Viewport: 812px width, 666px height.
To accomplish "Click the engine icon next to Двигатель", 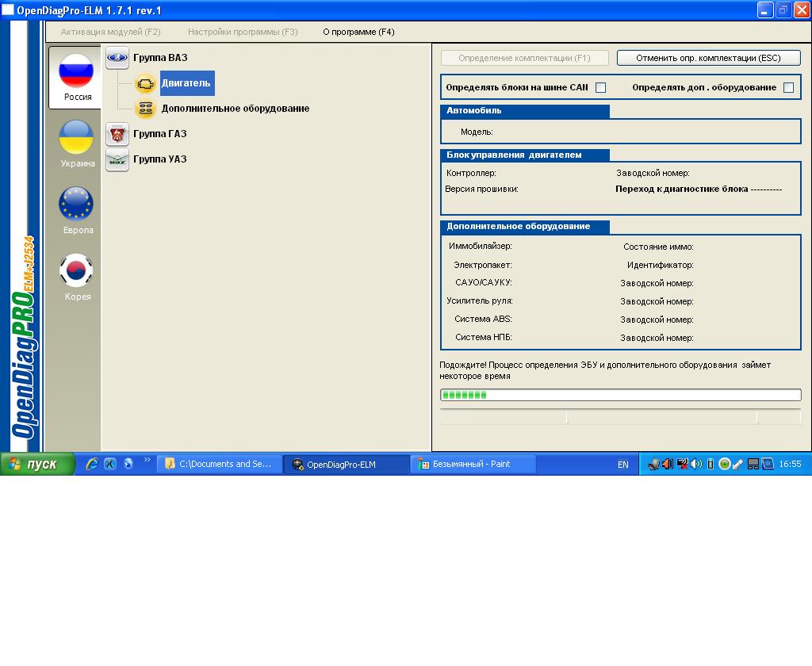I will [x=146, y=83].
